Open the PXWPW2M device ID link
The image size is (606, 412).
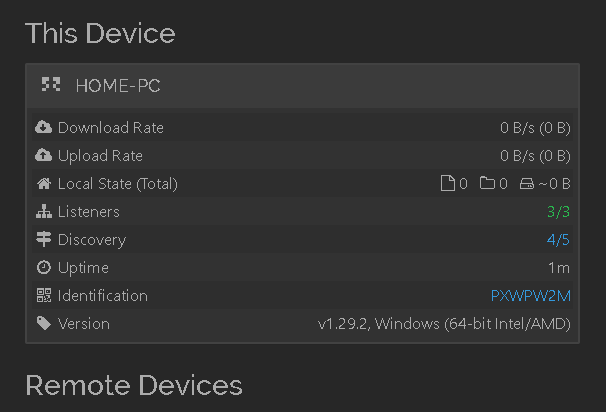coord(530,296)
